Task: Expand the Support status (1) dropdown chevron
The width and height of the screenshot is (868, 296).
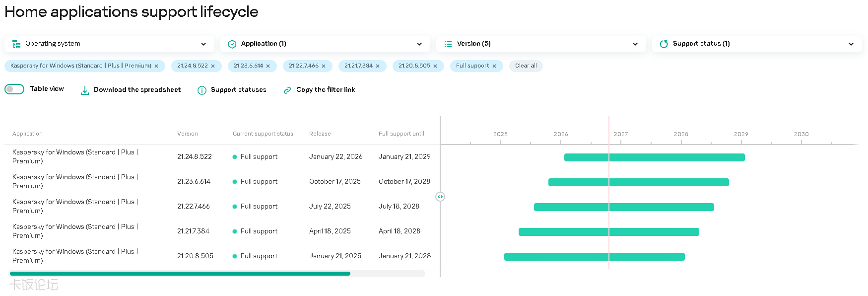Action: [x=851, y=44]
